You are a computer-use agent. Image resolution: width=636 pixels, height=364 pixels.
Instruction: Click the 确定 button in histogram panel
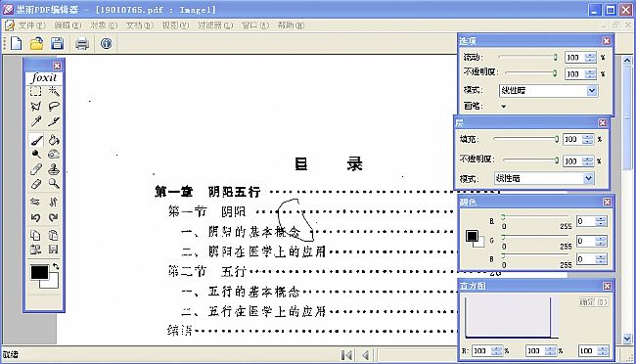(x=593, y=302)
